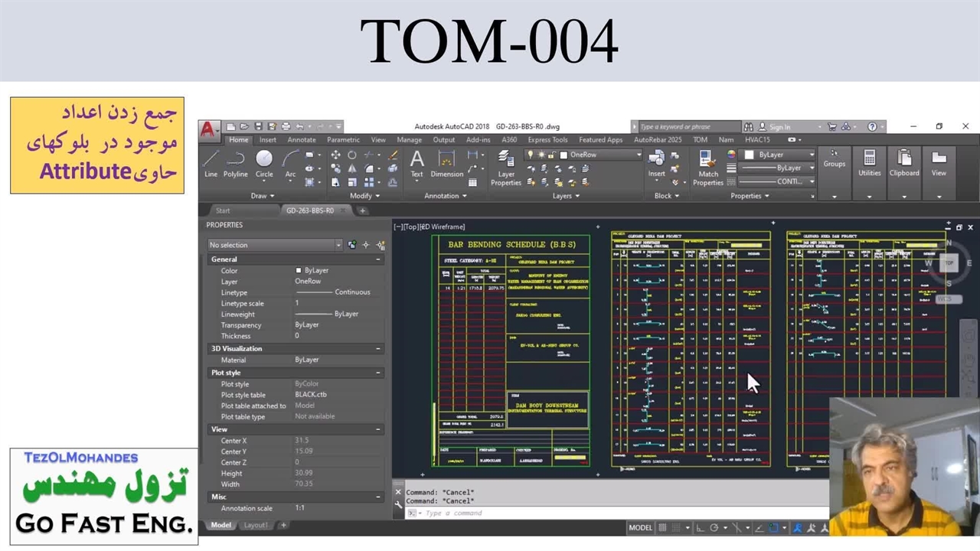Image resolution: width=980 pixels, height=551 pixels.
Task: Collapse the General properties section
Action: tap(377, 259)
